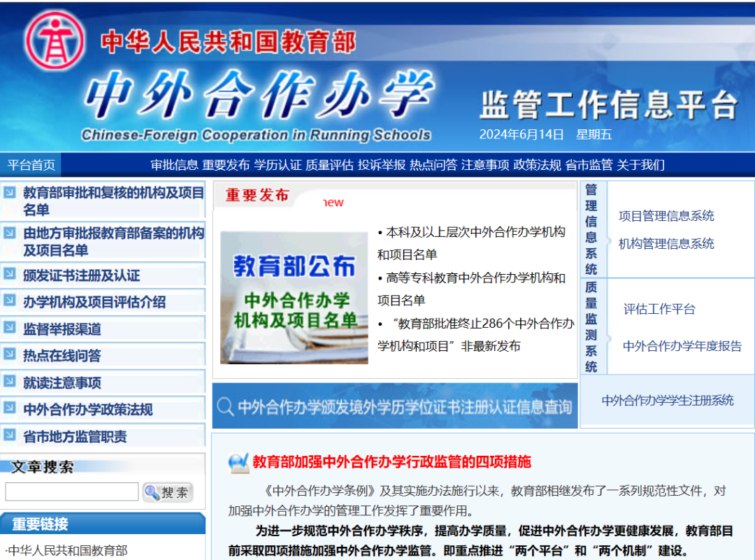The image size is (755, 560).
Task: Open 项目管理信息系统 link
Action: 666,216
